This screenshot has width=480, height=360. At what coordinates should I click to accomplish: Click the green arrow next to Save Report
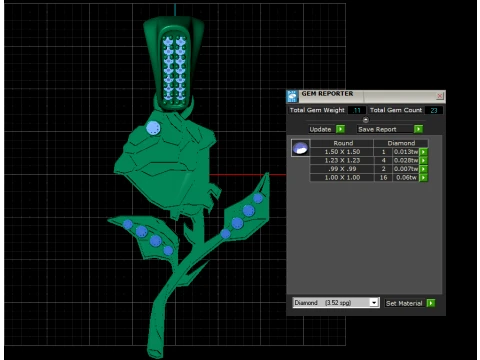[x=418, y=129]
